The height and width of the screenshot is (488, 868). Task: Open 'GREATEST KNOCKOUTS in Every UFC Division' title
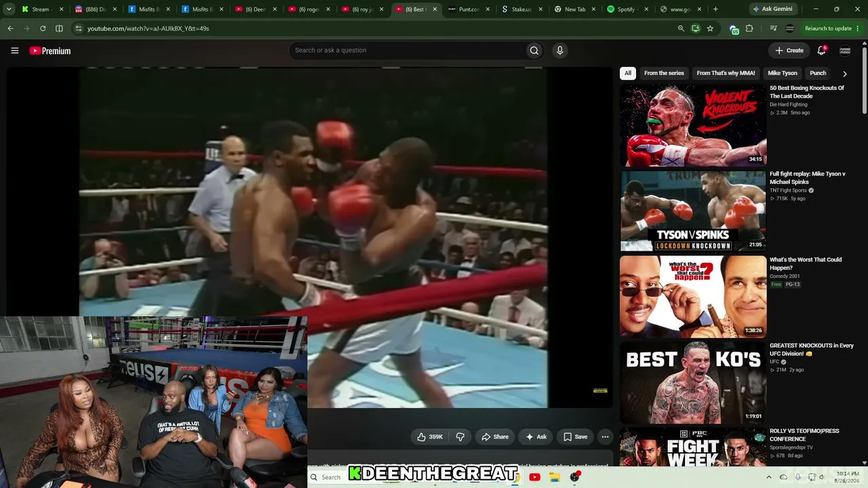[x=811, y=350]
